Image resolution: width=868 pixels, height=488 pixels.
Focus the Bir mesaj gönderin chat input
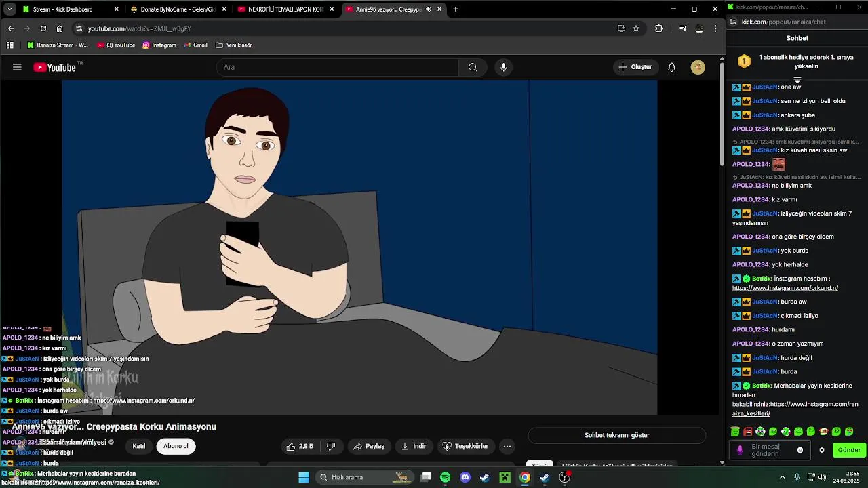click(771, 450)
